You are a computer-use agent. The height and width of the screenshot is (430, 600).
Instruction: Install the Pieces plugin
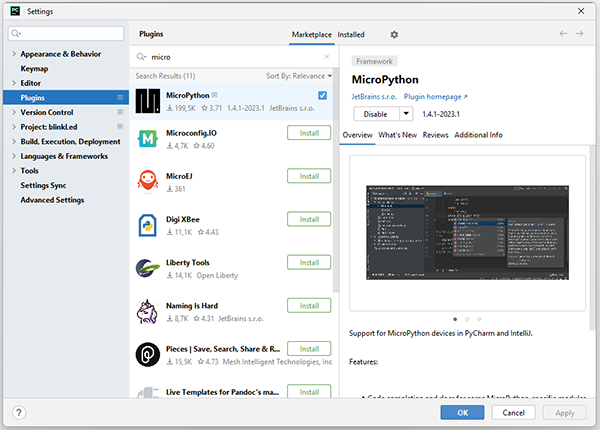[x=309, y=349]
